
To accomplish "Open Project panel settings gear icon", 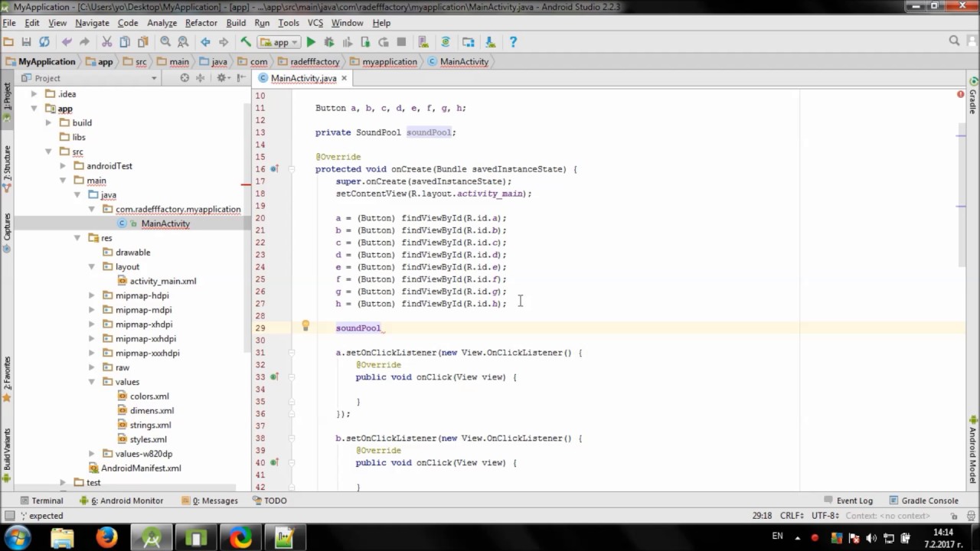I will tap(222, 78).
